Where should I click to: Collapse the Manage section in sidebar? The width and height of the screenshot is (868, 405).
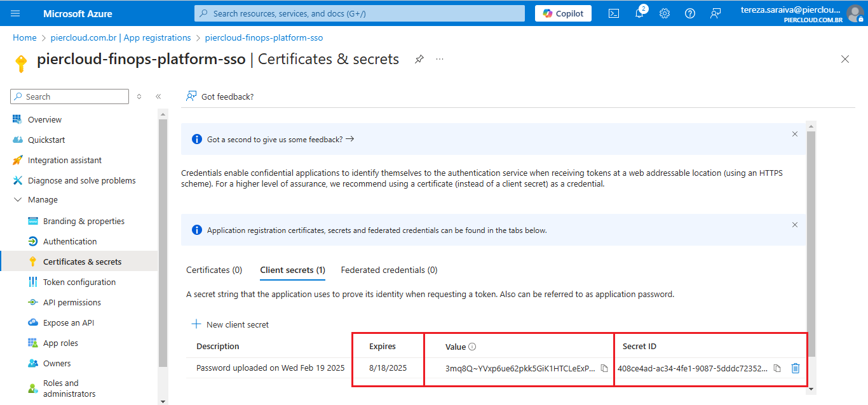point(18,200)
